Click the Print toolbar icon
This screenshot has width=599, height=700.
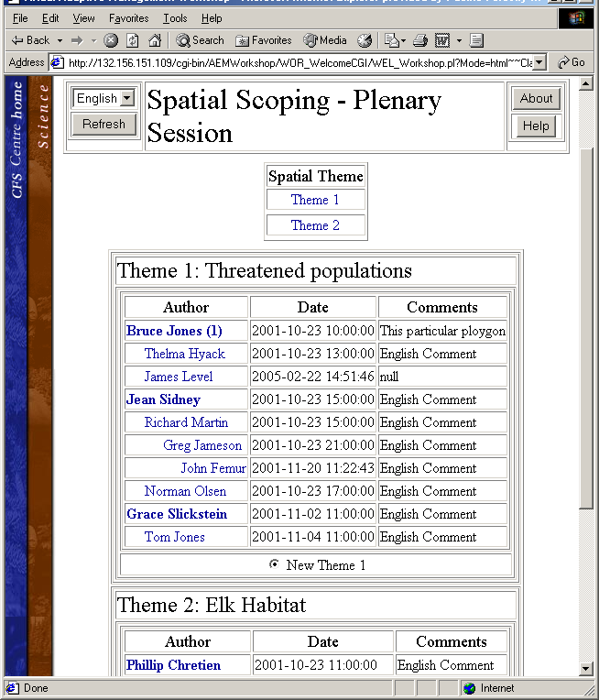coord(420,40)
